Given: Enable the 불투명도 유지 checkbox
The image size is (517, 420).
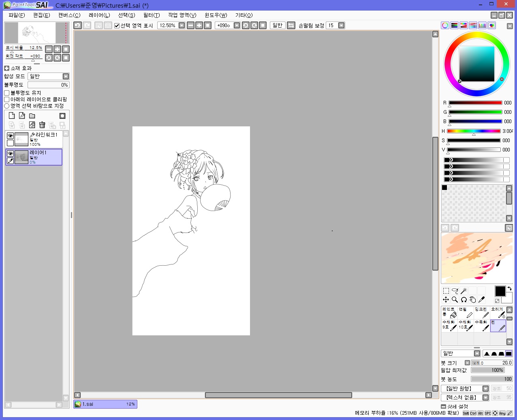Looking at the screenshot, I should (7, 93).
